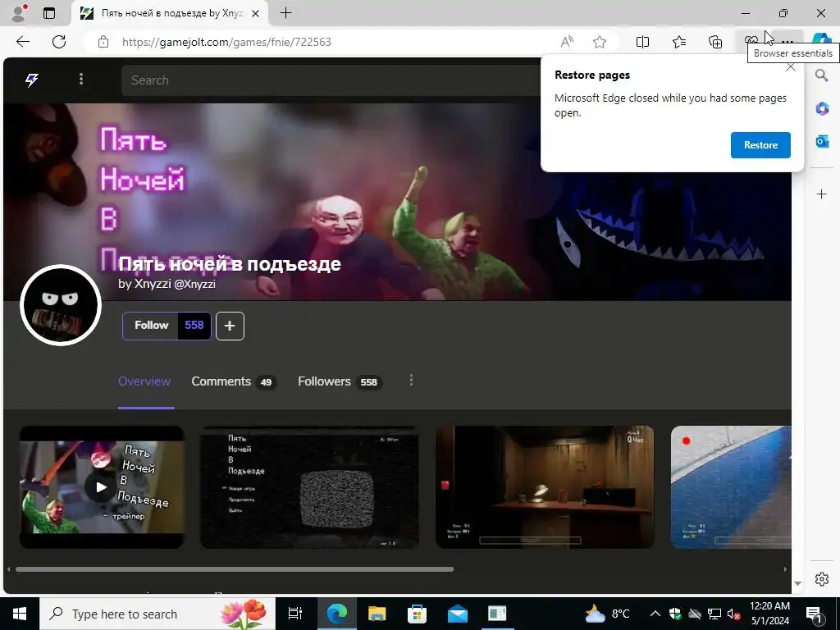This screenshot has width=840, height=630.
Task: Open the weather widget showing 8°C
Action: coord(608,614)
